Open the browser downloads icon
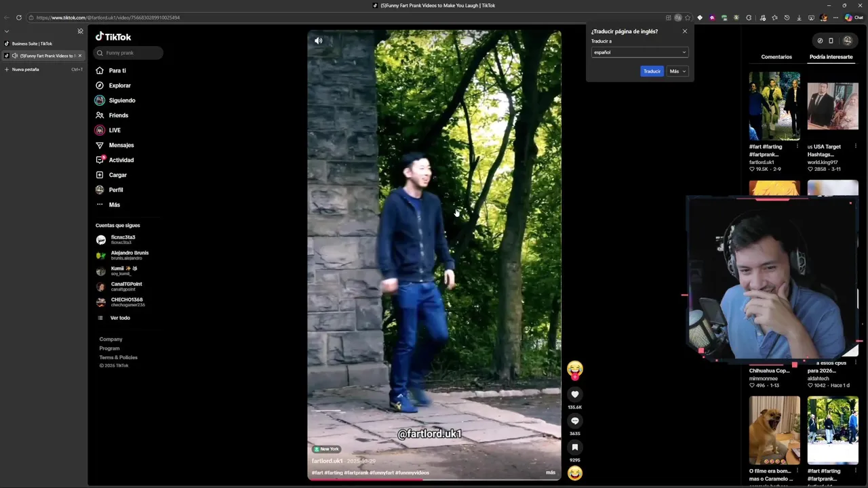 [x=800, y=18]
